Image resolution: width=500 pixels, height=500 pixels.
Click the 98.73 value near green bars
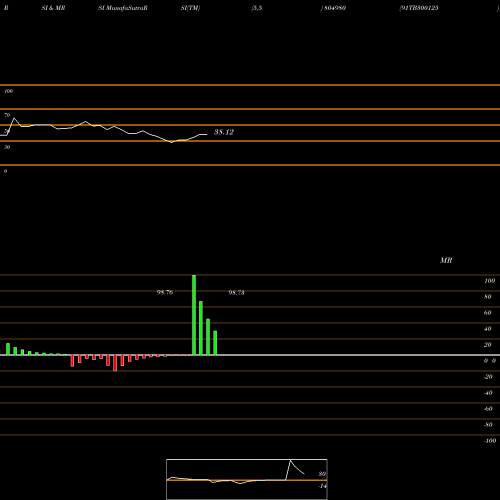click(236, 293)
